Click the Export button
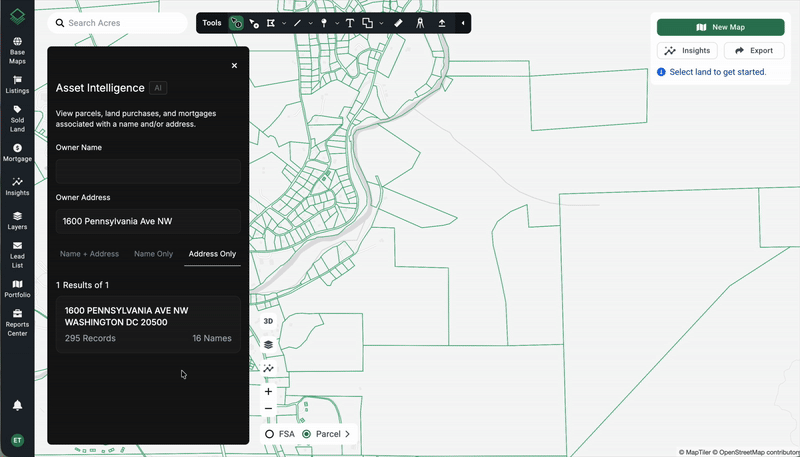800x457 pixels. click(753, 50)
